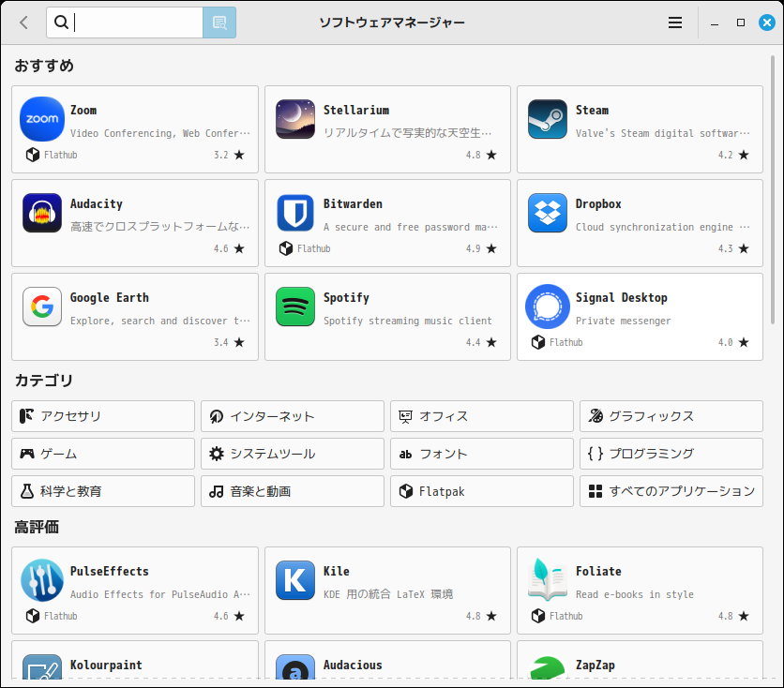Click the ZapZap green icon
This screenshot has height=688, width=784.
pos(548,667)
